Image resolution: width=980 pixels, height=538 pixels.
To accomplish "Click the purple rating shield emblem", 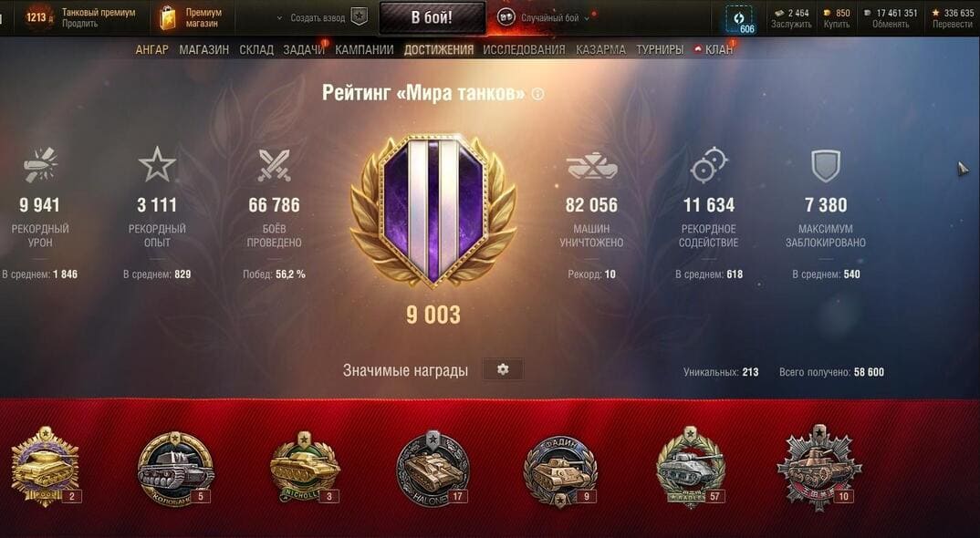I will click(433, 211).
